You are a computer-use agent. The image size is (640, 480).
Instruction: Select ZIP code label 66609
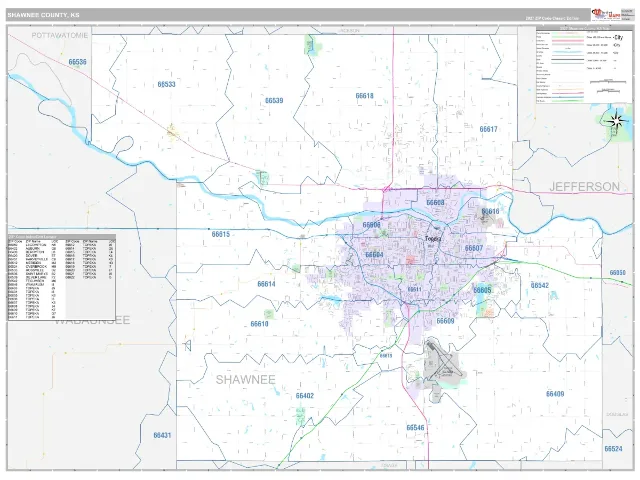pos(446,321)
